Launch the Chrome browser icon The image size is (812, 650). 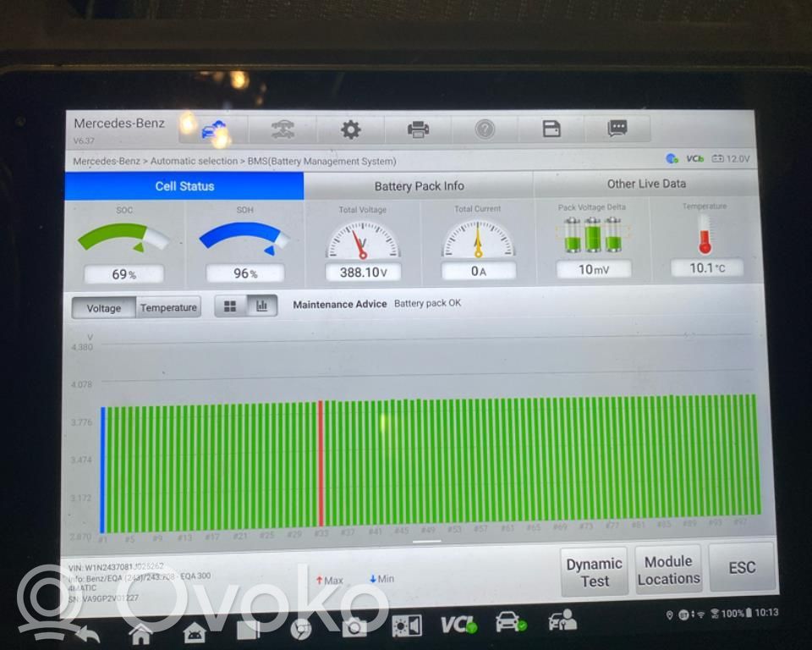coord(301,630)
